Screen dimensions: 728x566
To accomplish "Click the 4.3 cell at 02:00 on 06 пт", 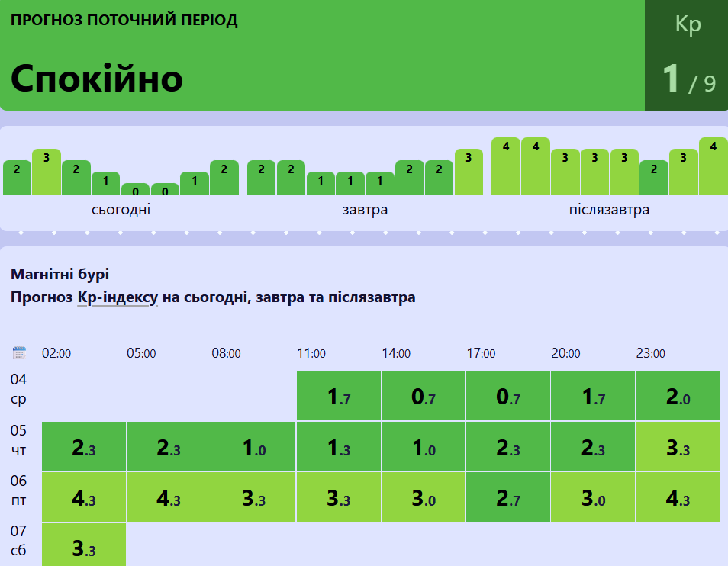I will coord(84,497).
